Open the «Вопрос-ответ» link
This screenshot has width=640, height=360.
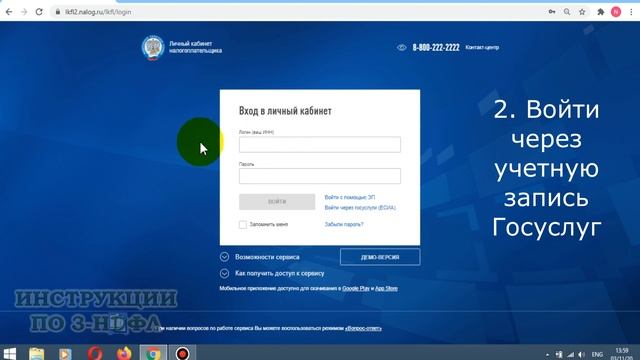(363, 328)
